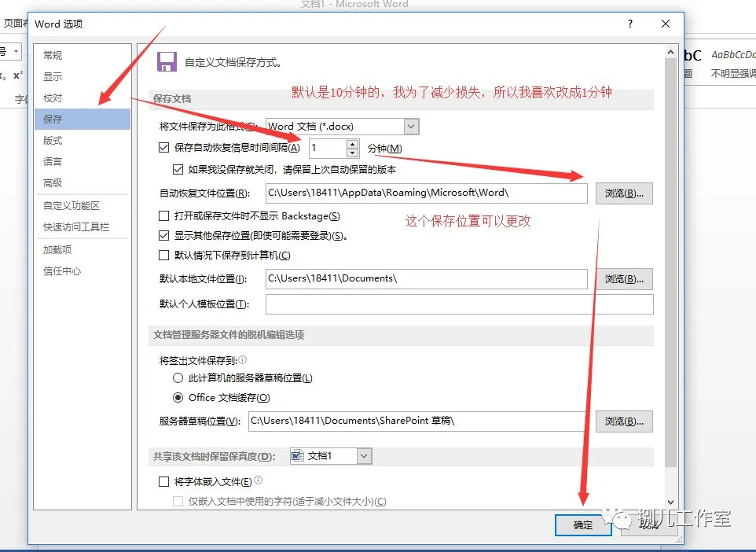Open the 加载项 category
Screen dimensions: 756x552
(83, 249)
